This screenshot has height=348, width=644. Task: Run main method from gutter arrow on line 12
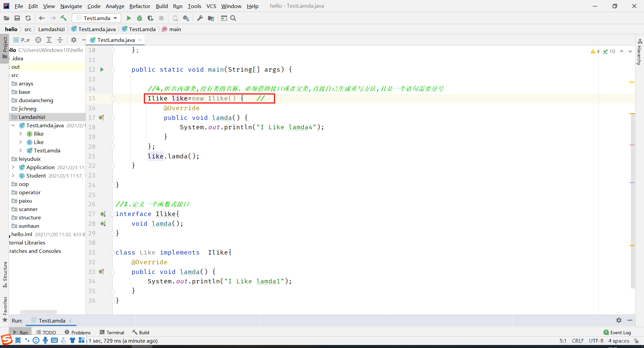(102, 69)
